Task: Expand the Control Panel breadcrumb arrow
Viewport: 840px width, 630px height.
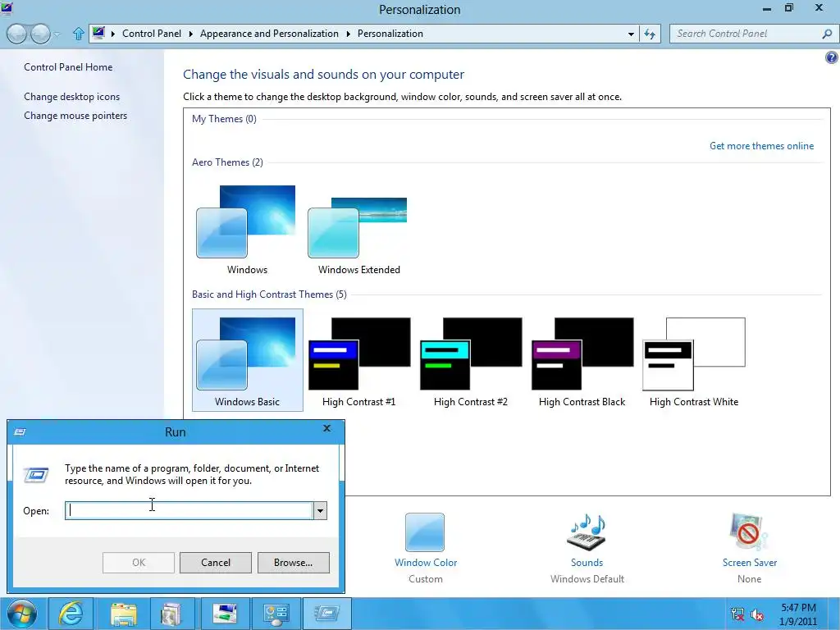Action: [190, 34]
